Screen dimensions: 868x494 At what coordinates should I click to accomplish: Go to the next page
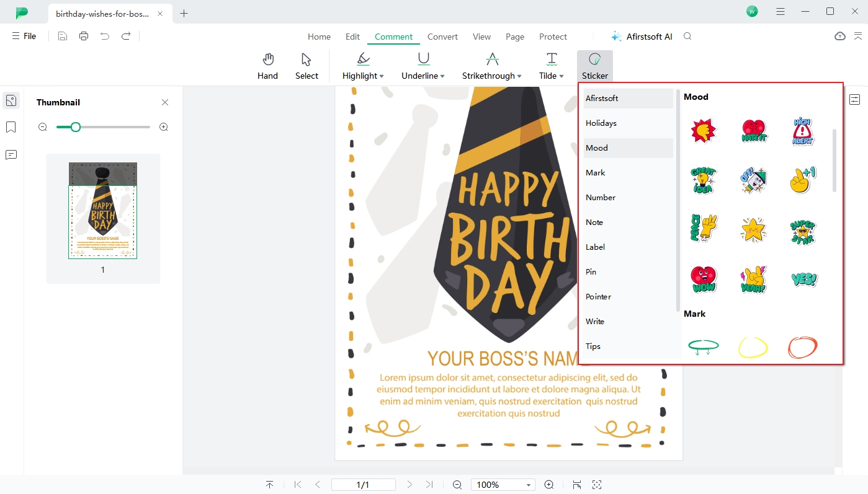(x=409, y=485)
